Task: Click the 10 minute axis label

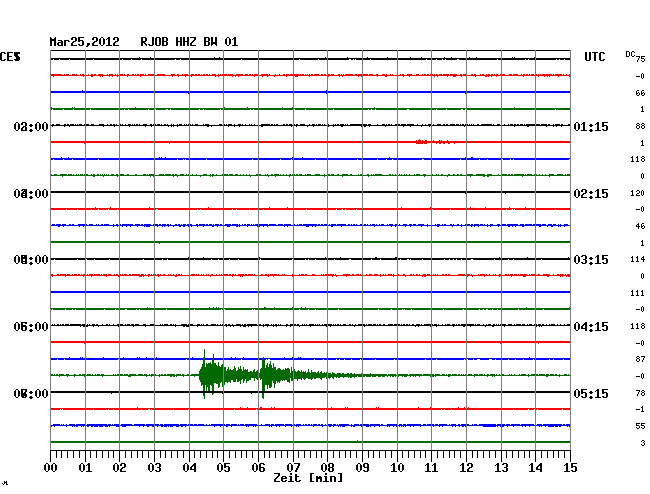Action: (x=397, y=468)
